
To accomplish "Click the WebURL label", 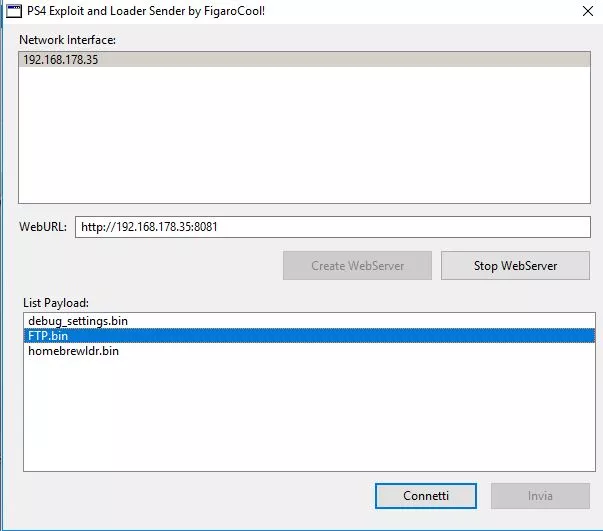I will 43,227.
